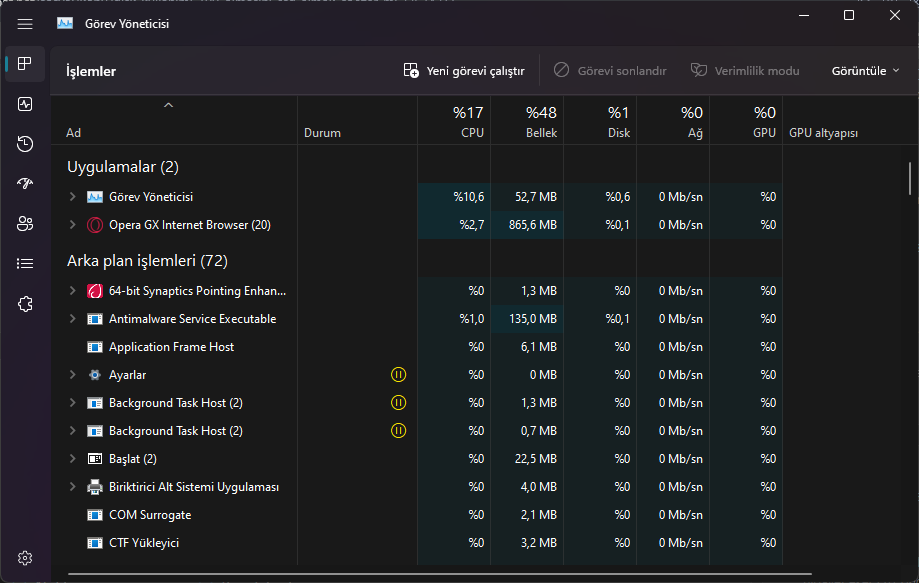Open the Services puzzle icon in sidebar
This screenshot has width=919, height=583.
tap(25, 304)
